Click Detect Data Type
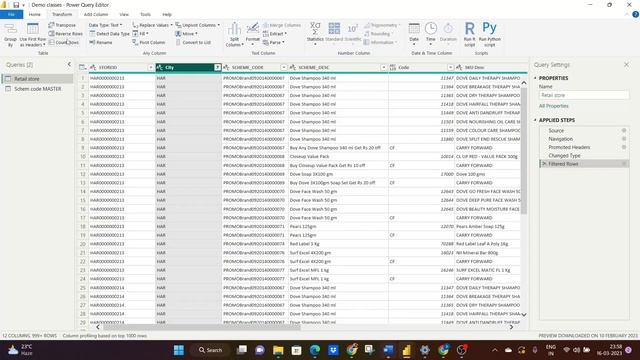Viewport: 640px width, 360px height. [x=109, y=34]
